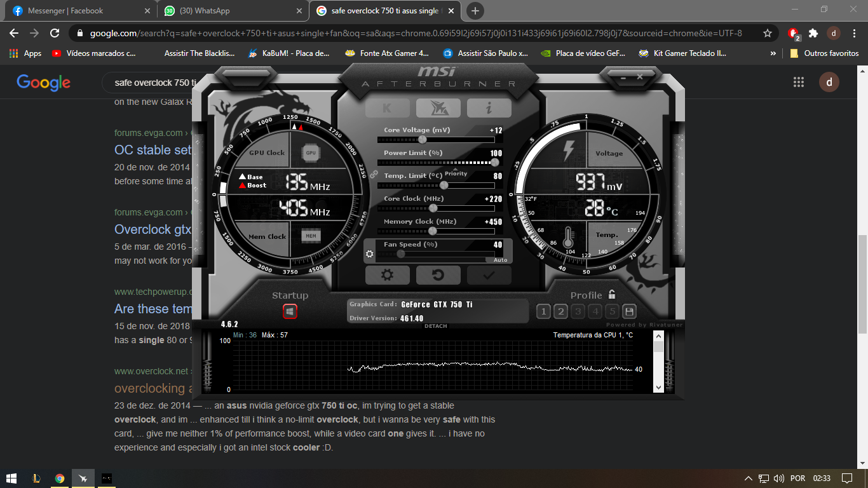Viewport: 868px width, 488px height.
Task: Click the Temp. Limit value 80
Action: [x=498, y=176]
